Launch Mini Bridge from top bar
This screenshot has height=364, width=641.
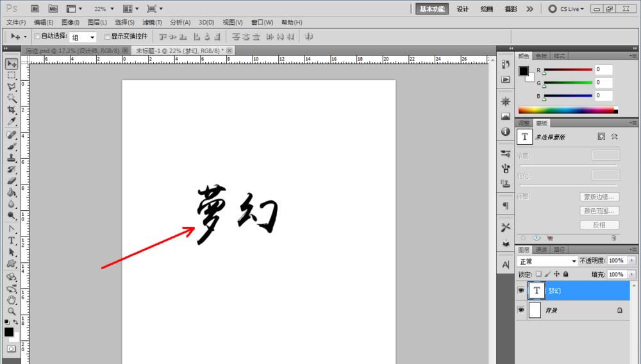click(x=53, y=8)
